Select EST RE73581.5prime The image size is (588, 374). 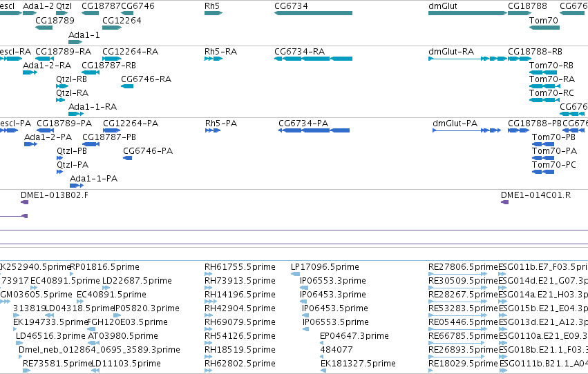(27, 371)
